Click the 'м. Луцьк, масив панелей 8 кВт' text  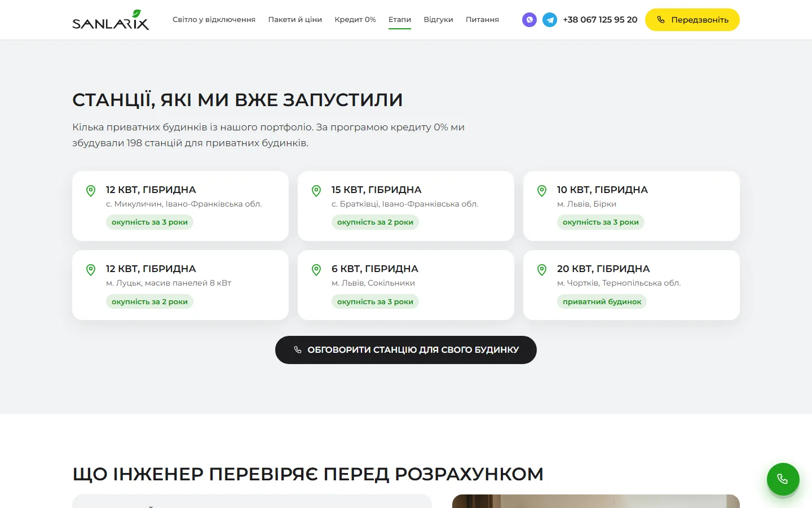tap(169, 283)
